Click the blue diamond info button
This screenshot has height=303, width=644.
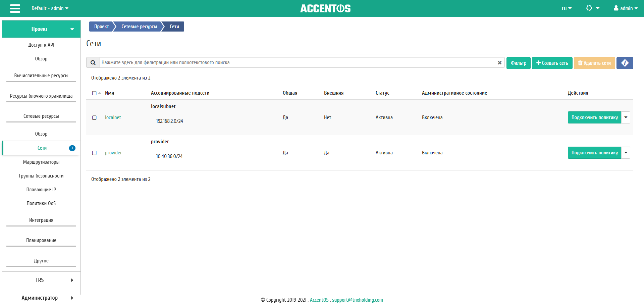click(x=625, y=63)
